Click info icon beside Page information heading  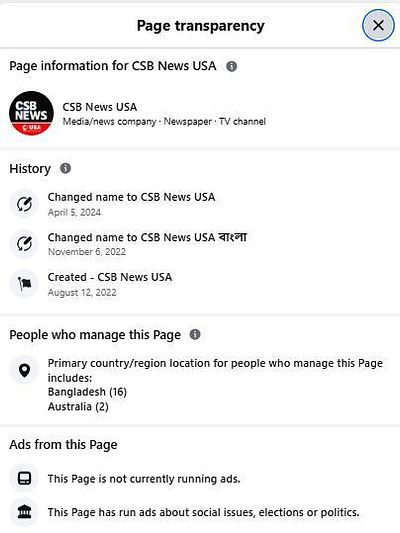coord(232,66)
